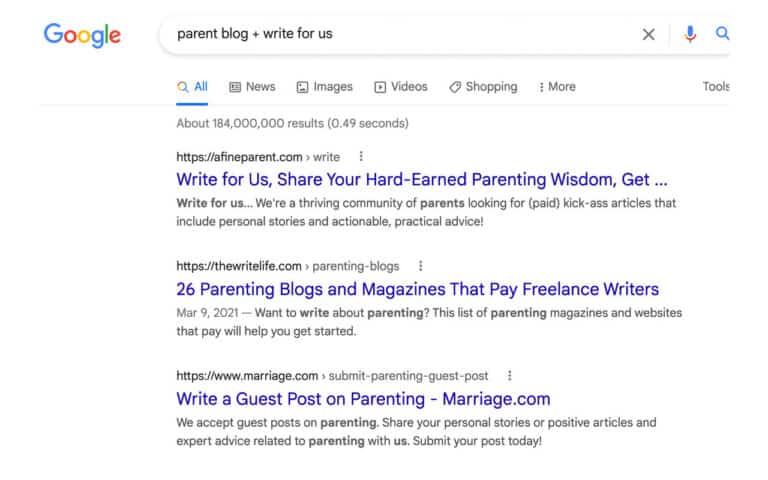Open three-dot menu beside thewritelife.com result
Viewport: 768px width, 480px height.
(x=420, y=265)
